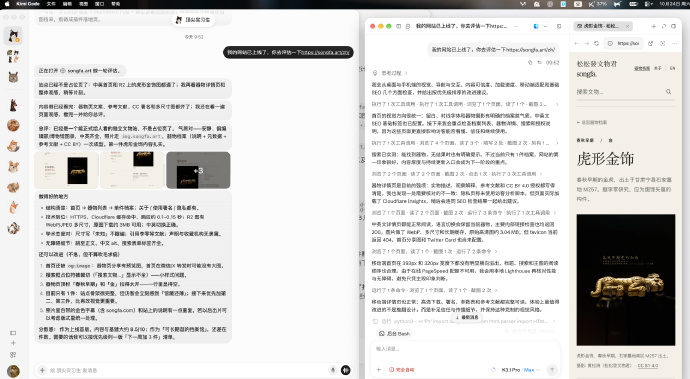Open page in external browser icon

650,44
